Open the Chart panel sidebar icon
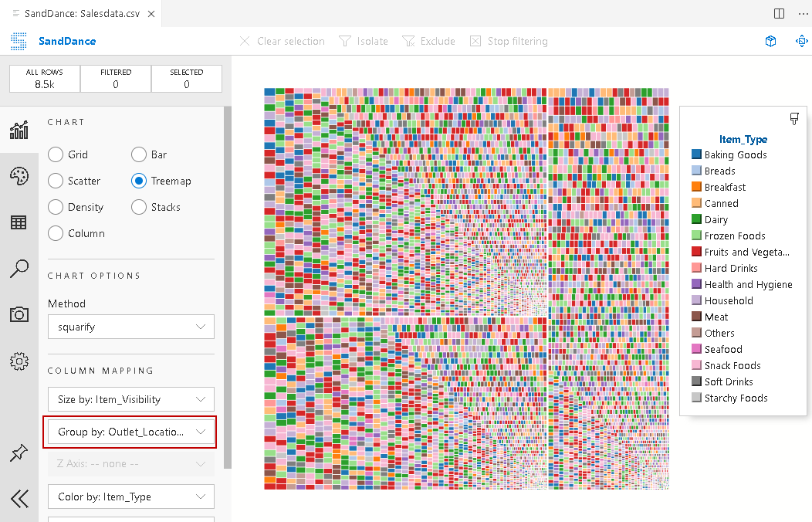The image size is (812, 522). [x=19, y=130]
